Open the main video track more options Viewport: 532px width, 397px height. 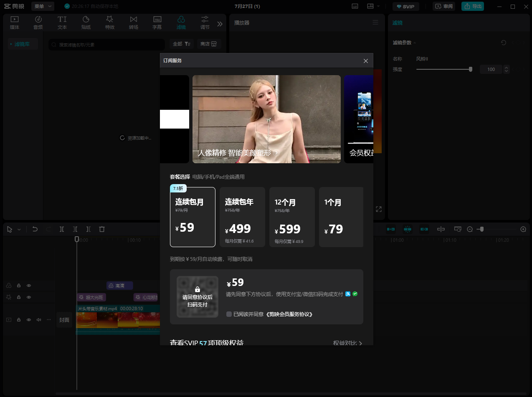(49, 320)
